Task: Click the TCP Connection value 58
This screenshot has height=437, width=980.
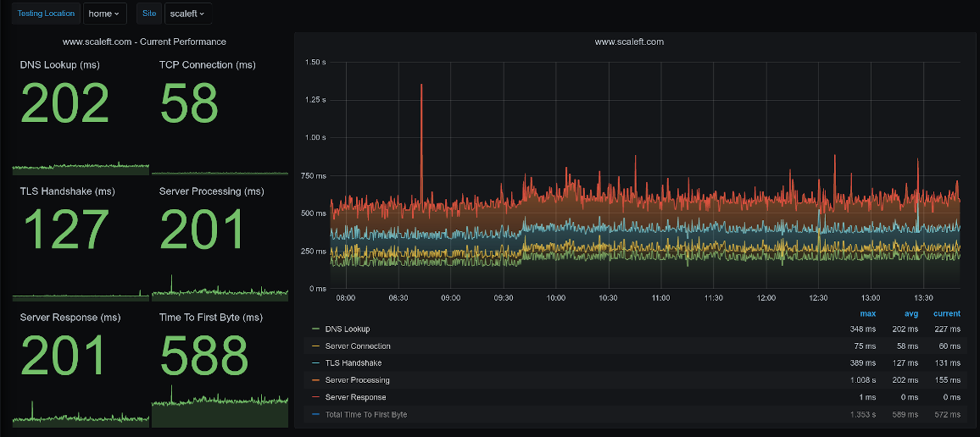Action: click(189, 103)
